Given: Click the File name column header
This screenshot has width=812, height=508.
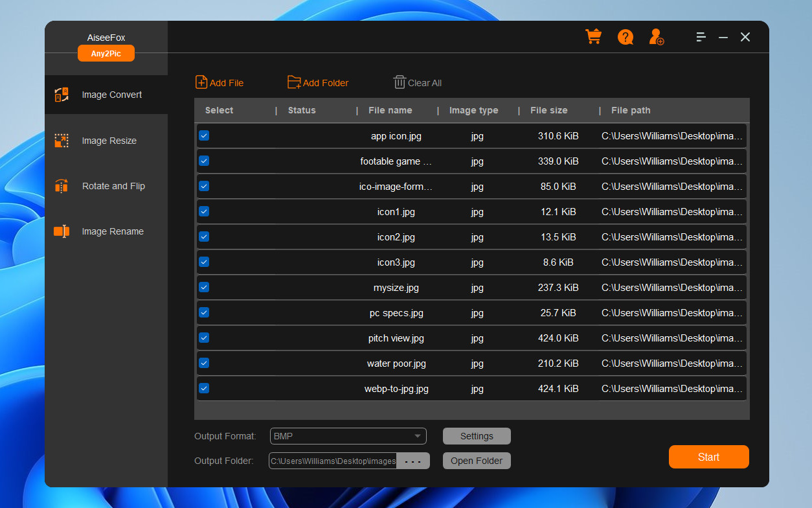Looking at the screenshot, I should coord(390,110).
